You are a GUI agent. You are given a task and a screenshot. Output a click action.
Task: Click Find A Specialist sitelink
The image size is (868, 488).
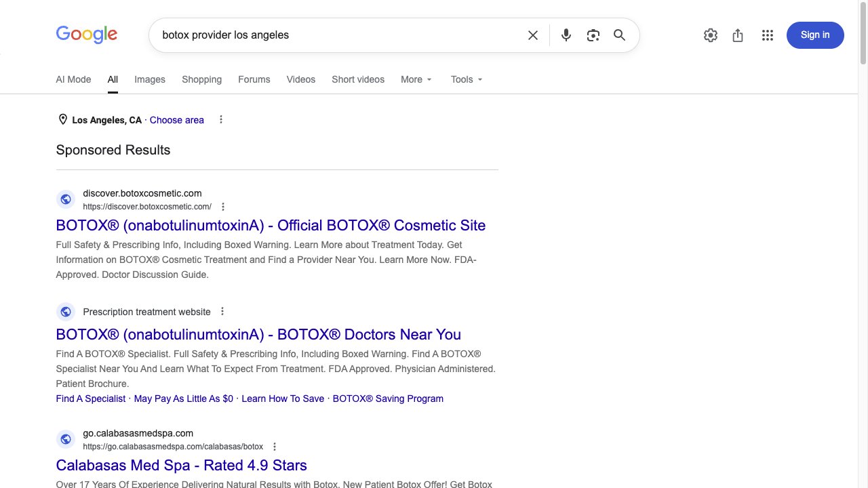click(91, 399)
